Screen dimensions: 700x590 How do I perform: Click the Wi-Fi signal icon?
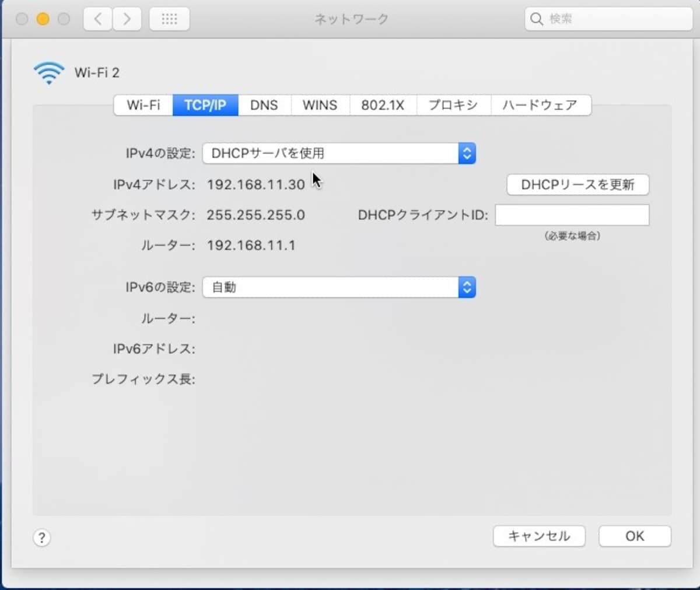point(49,73)
